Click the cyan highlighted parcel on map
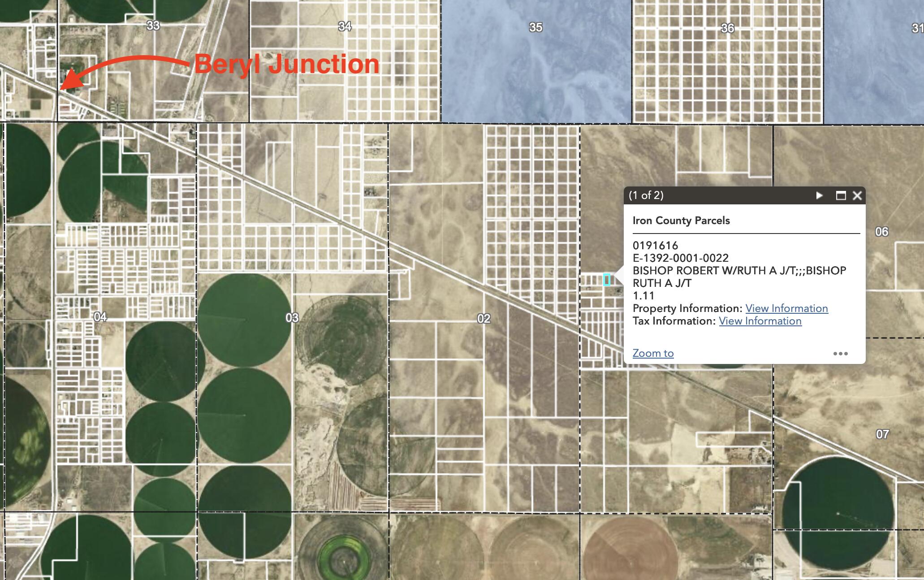 (x=607, y=280)
